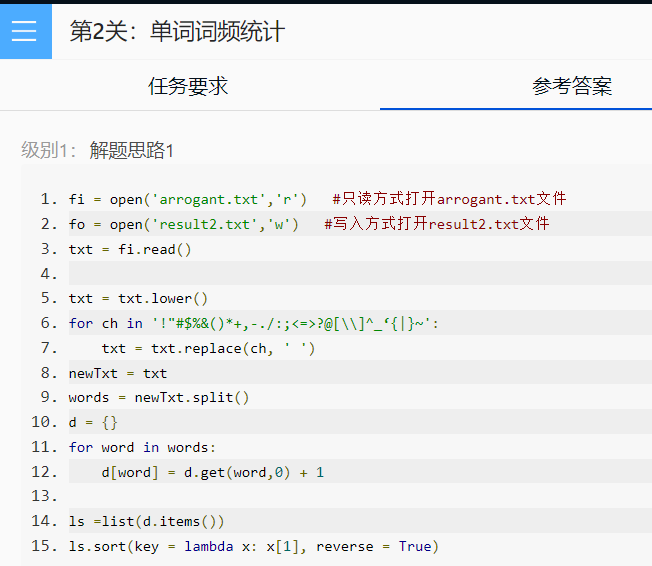Click the txt = txt.lower() line

[x=138, y=298]
